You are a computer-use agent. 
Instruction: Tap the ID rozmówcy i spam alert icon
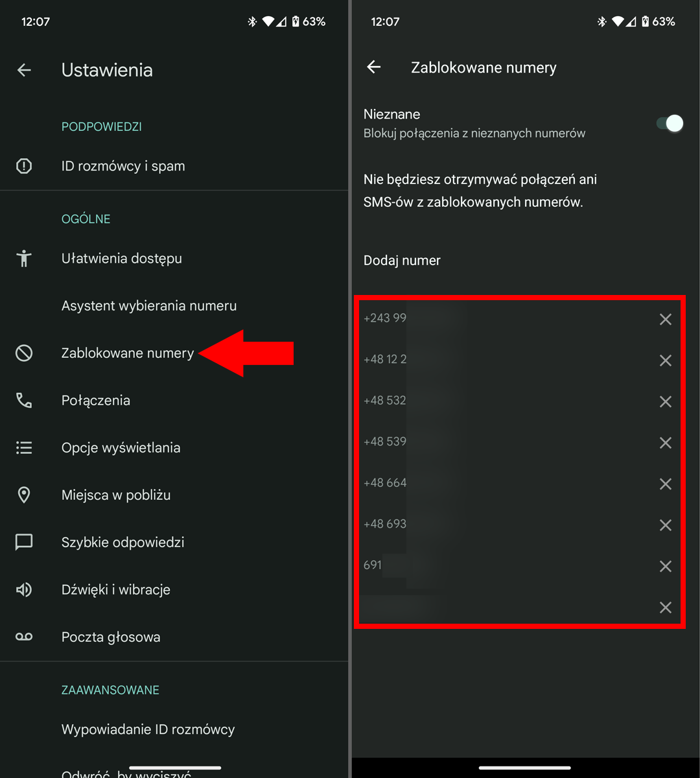click(x=24, y=166)
